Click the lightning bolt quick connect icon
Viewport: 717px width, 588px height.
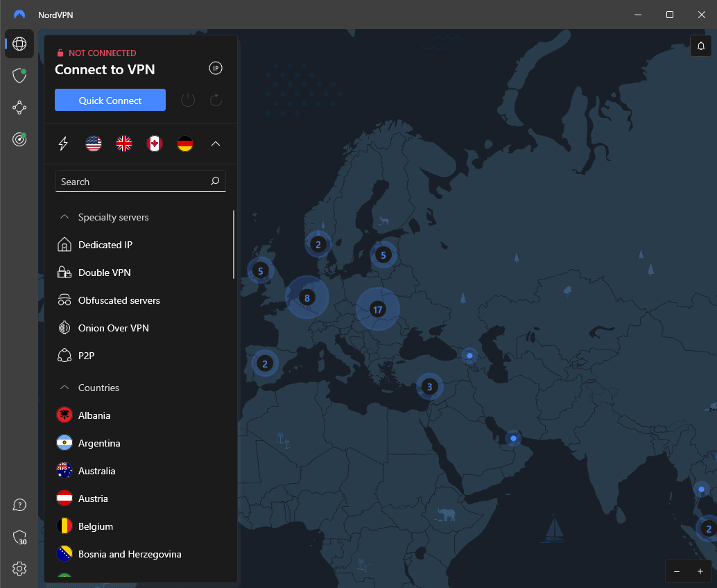[63, 144]
